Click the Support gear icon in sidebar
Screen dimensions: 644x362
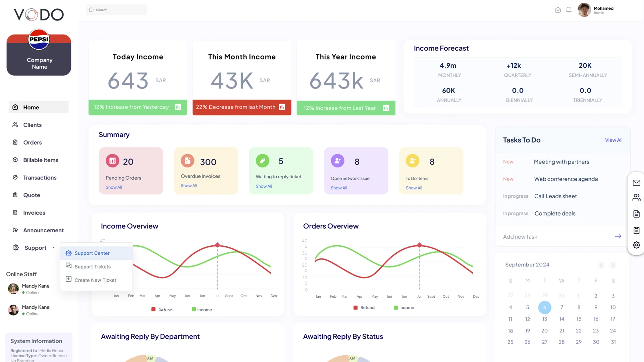[x=16, y=247]
